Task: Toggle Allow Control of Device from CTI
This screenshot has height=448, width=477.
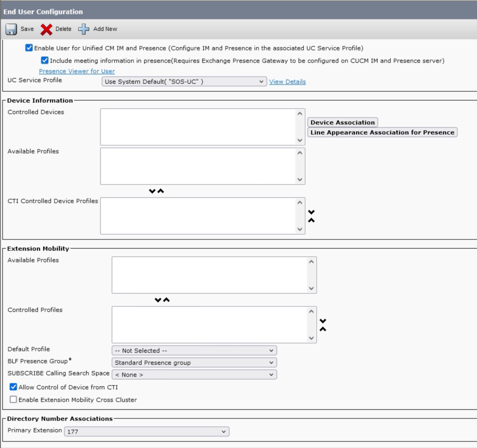Action: coord(14,387)
